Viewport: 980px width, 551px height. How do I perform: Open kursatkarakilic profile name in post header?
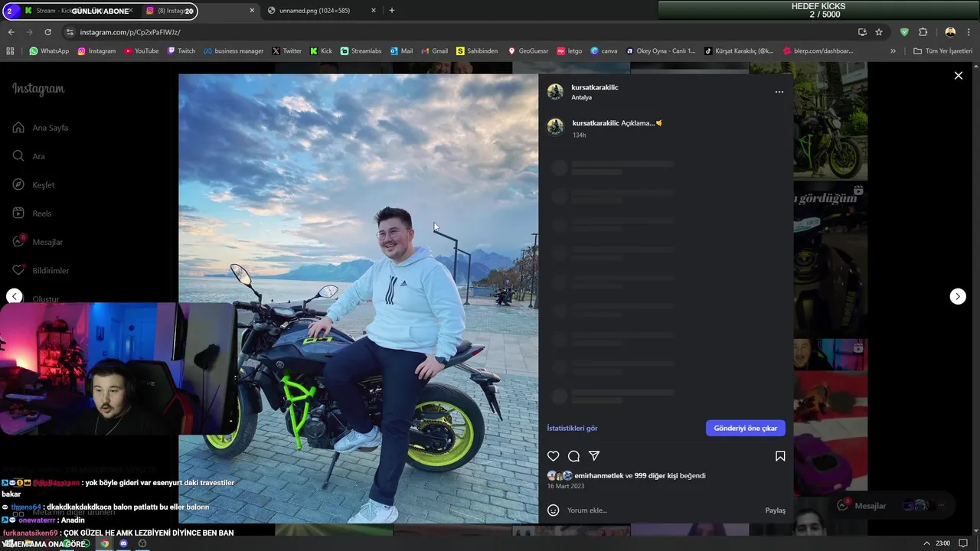595,87
